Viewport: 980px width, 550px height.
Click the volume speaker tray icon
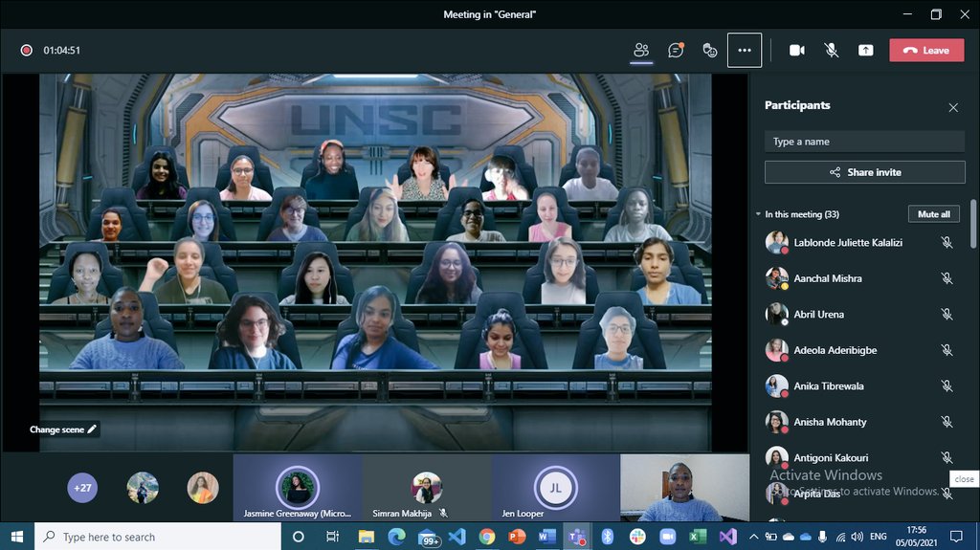coord(857,537)
